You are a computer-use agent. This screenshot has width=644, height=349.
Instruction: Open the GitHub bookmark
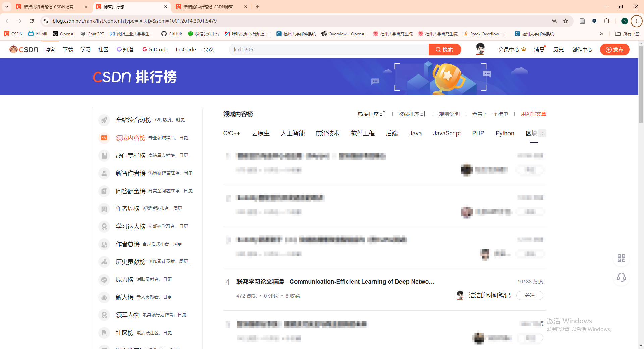pos(172,34)
